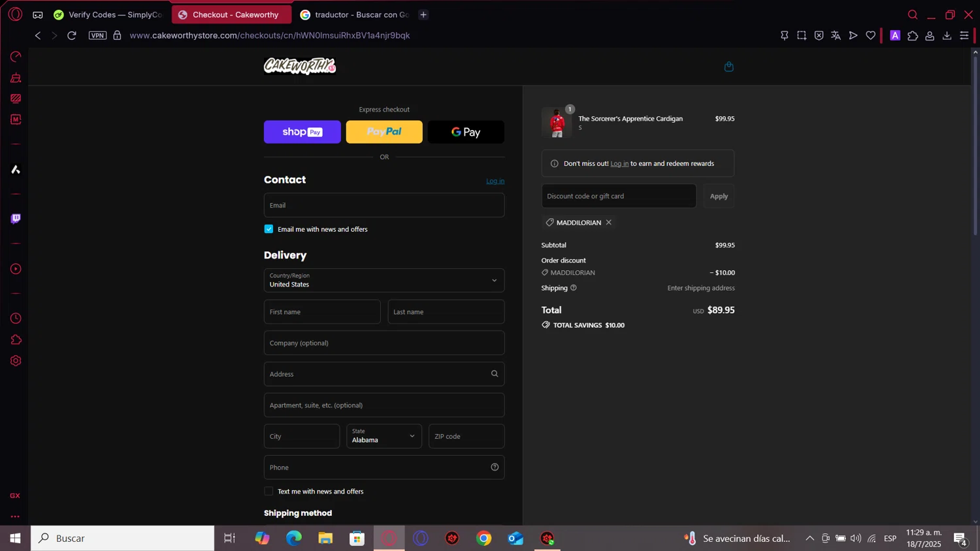Add page to bookmarks heart icon
This screenshot has height=551, width=980.
[x=870, y=35]
